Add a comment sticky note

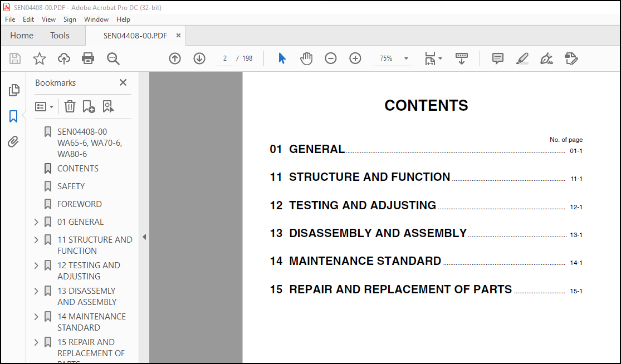(x=498, y=58)
